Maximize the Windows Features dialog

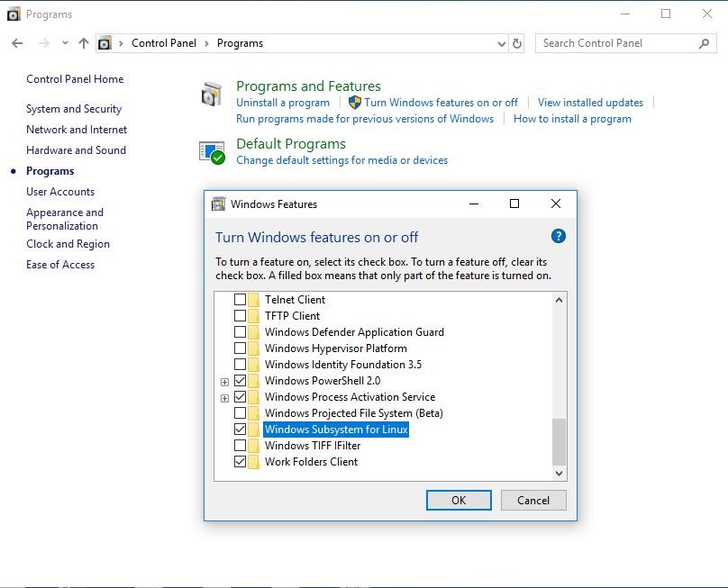514,204
